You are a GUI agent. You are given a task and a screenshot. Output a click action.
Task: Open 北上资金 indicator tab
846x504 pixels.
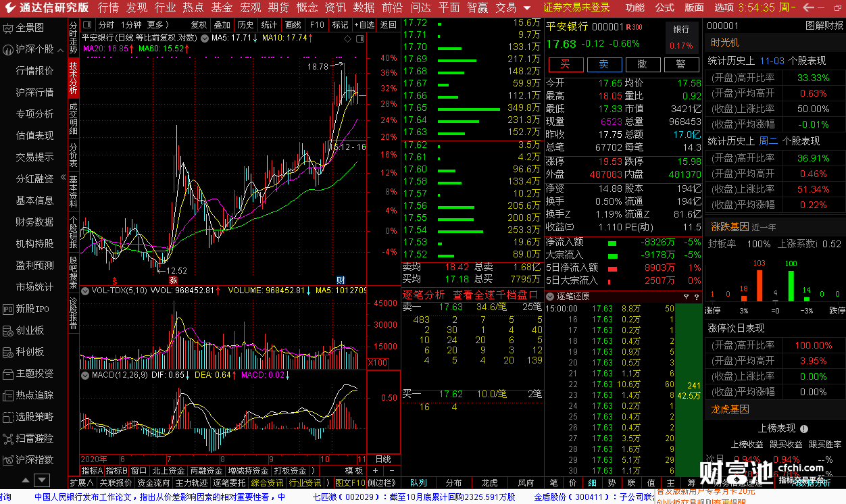tap(168, 470)
